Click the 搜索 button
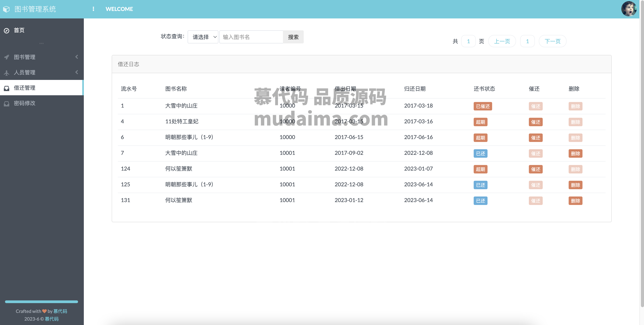This screenshot has height=325, width=644. pos(293,37)
